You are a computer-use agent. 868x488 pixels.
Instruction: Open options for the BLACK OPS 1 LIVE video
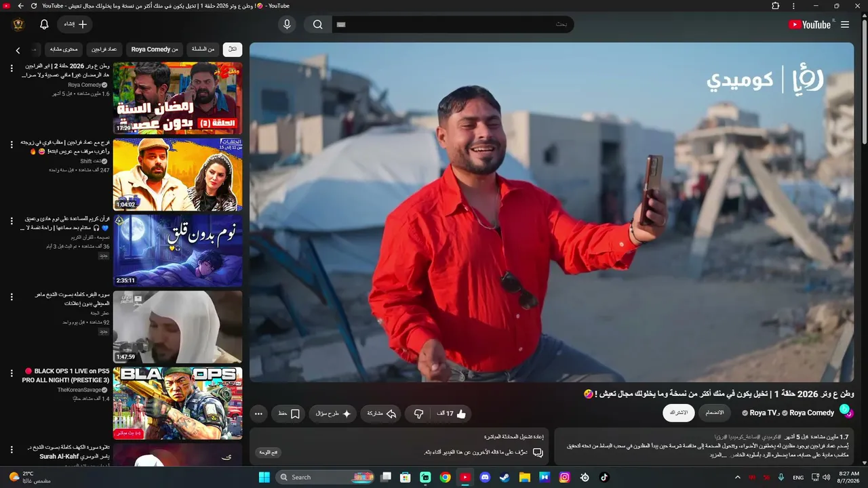(12, 373)
